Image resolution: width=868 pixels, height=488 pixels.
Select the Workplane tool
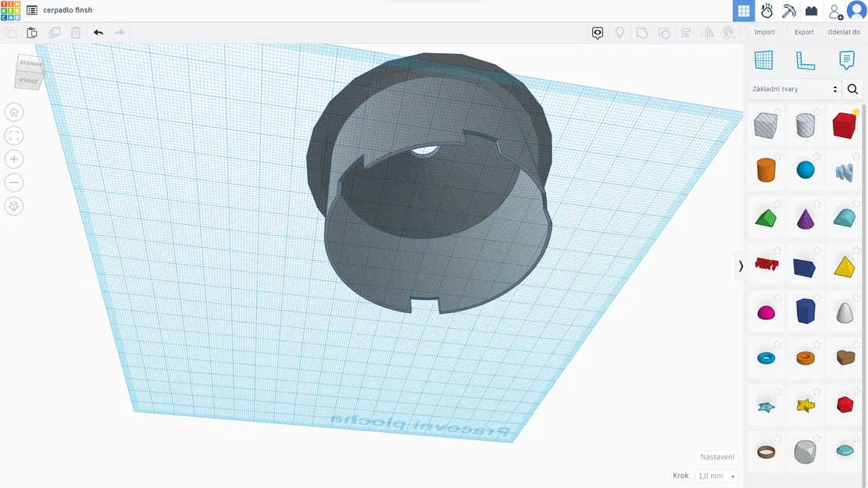pos(764,60)
